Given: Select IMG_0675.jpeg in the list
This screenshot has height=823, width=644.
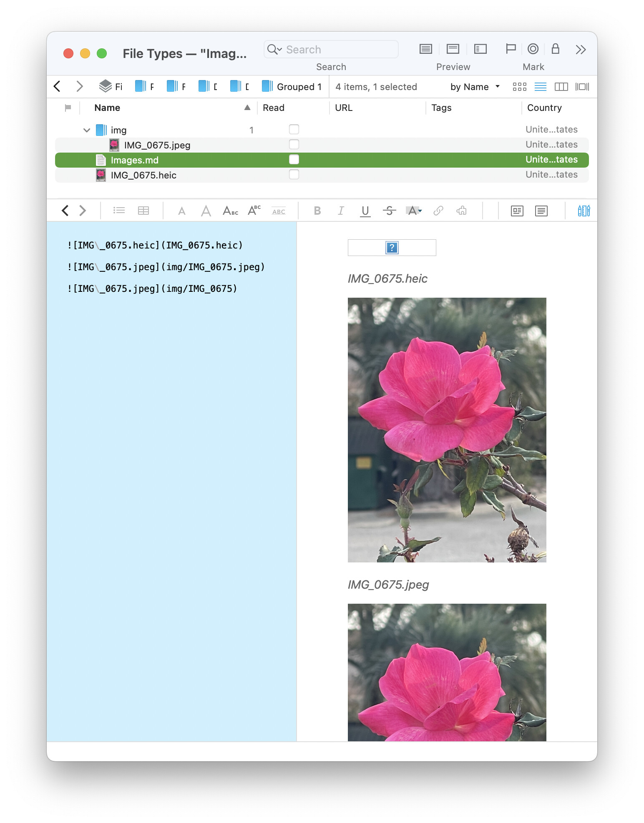Looking at the screenshot, I should tap(157, 145).
